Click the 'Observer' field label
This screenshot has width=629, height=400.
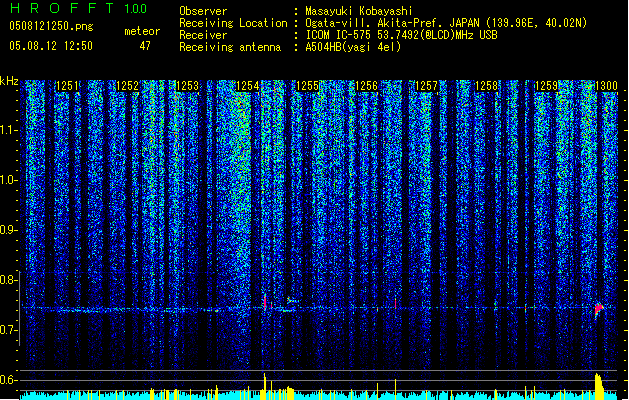pos(203,11)
